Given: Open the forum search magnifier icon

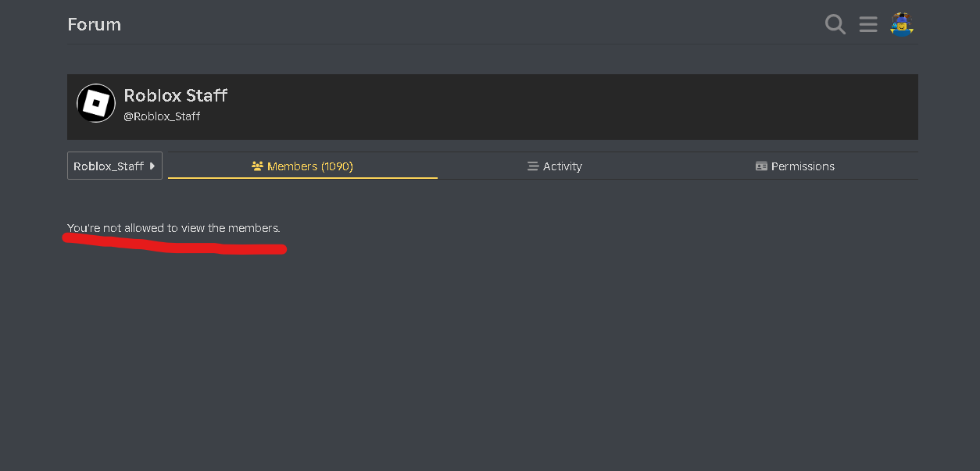Looking at the screenshot, I should pyautogui.click(x=835, y=25).
